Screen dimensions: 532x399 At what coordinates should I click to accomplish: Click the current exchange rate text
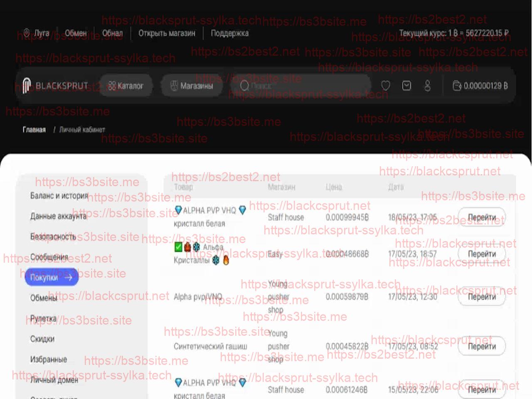454,33
